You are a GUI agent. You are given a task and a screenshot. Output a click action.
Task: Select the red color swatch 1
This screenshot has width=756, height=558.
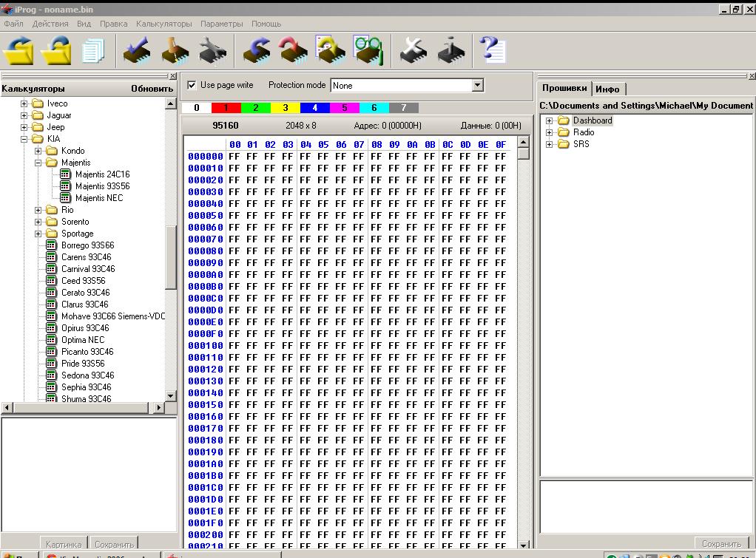click(x=226, y=108)
